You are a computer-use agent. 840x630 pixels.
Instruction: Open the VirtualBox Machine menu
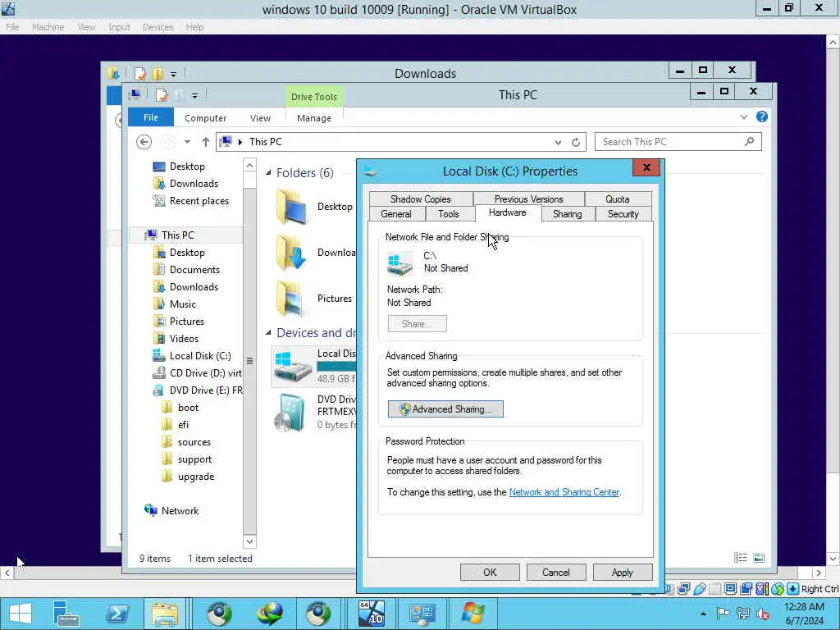tap(48, 27)
